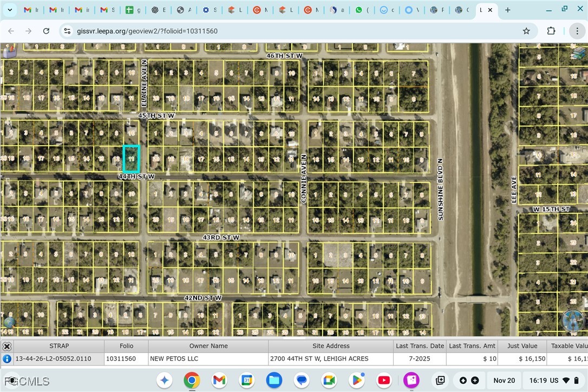Close the attribute results panel
The image size is (588, 392).
coord(6,345)
